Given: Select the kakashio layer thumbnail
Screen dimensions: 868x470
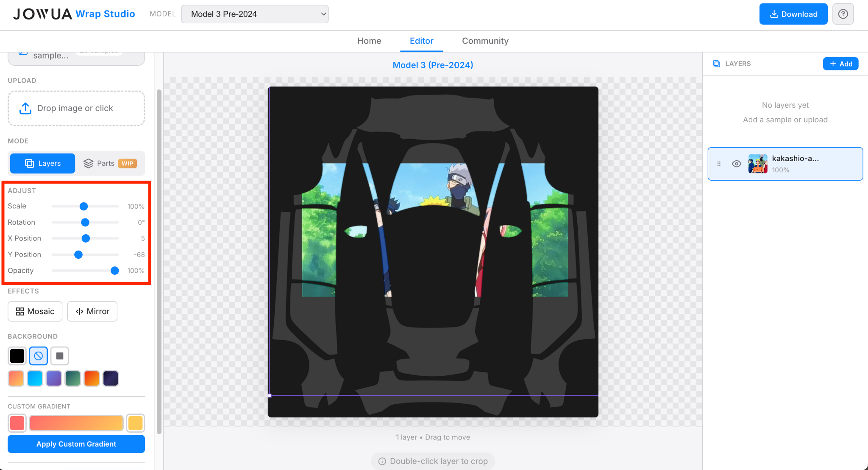Looking at the screenshot, I should click(x=758, y=164).
